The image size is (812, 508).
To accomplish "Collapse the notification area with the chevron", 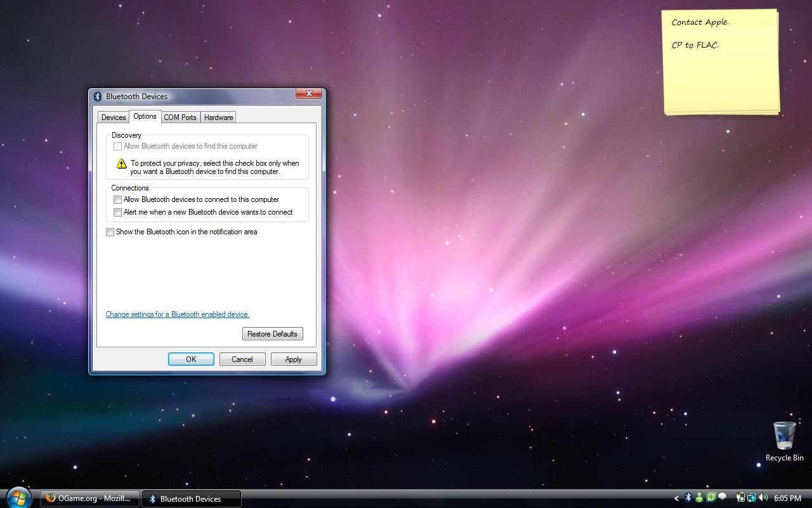I will pyautogui.click(x=676, y=499).
